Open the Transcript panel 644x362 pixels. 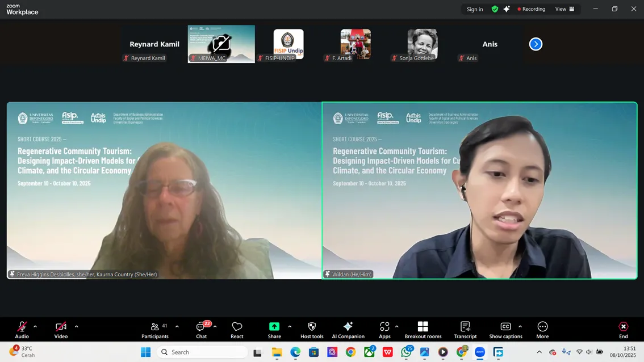[x=465, y=330]
